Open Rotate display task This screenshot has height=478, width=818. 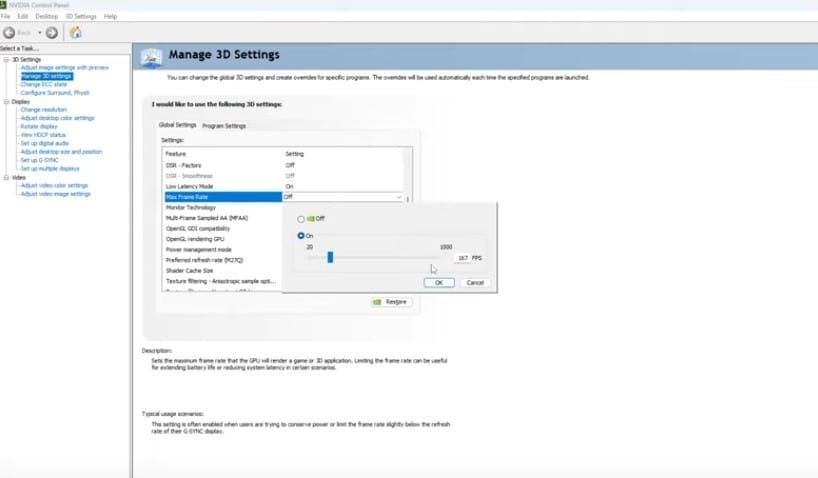click(x=39, y=126)
